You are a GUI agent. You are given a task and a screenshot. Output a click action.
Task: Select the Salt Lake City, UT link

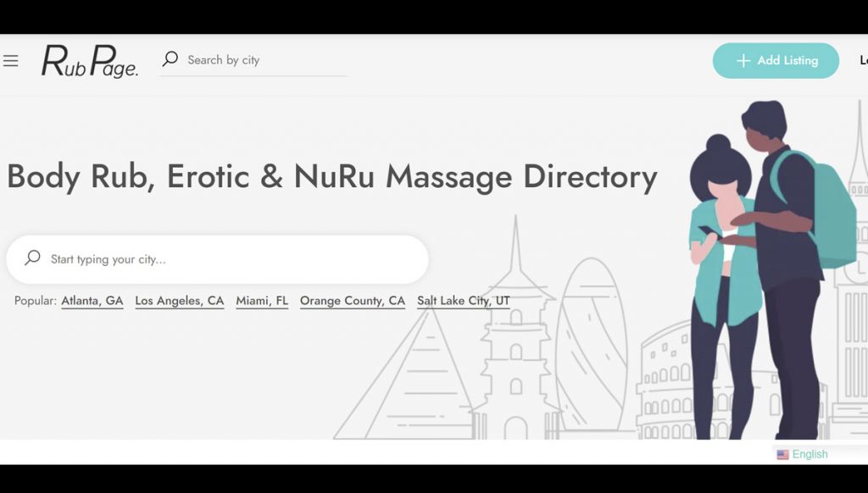(x=464, y=301)
